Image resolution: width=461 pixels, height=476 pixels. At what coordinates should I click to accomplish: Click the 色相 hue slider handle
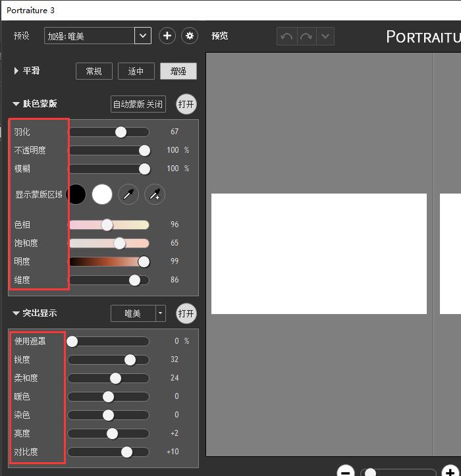(x=107, y=225)
